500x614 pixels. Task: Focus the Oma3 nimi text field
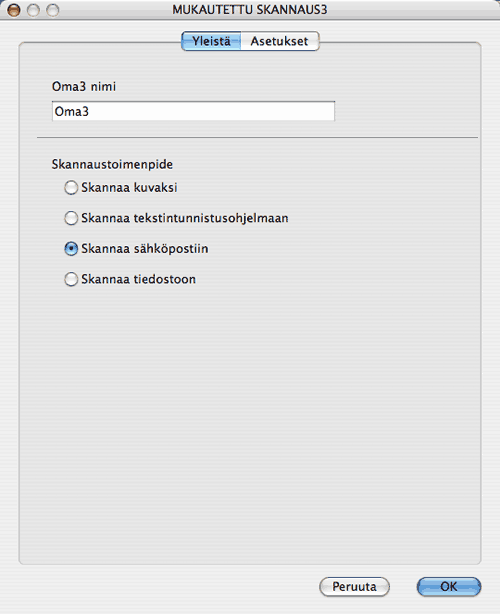pos(193,111)
